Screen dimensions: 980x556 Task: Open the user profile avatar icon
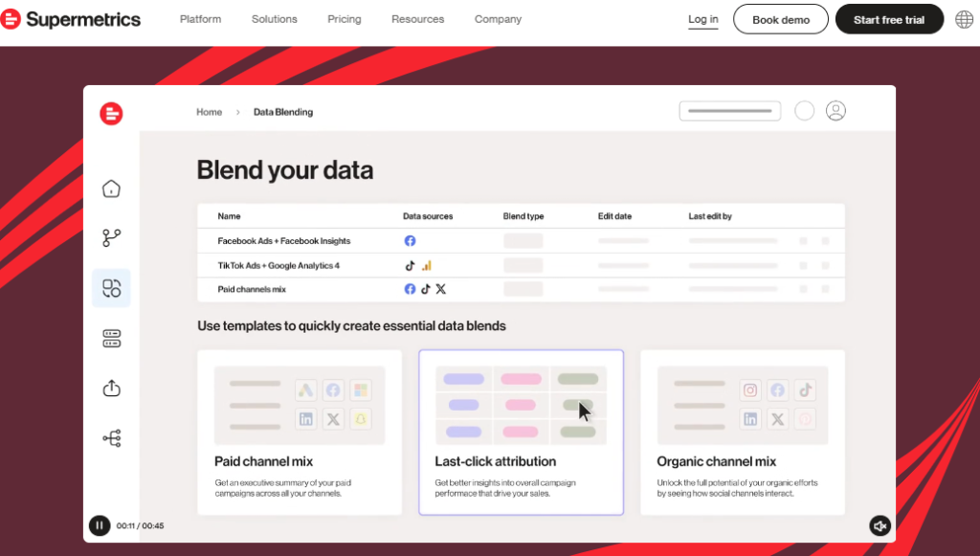835,111
